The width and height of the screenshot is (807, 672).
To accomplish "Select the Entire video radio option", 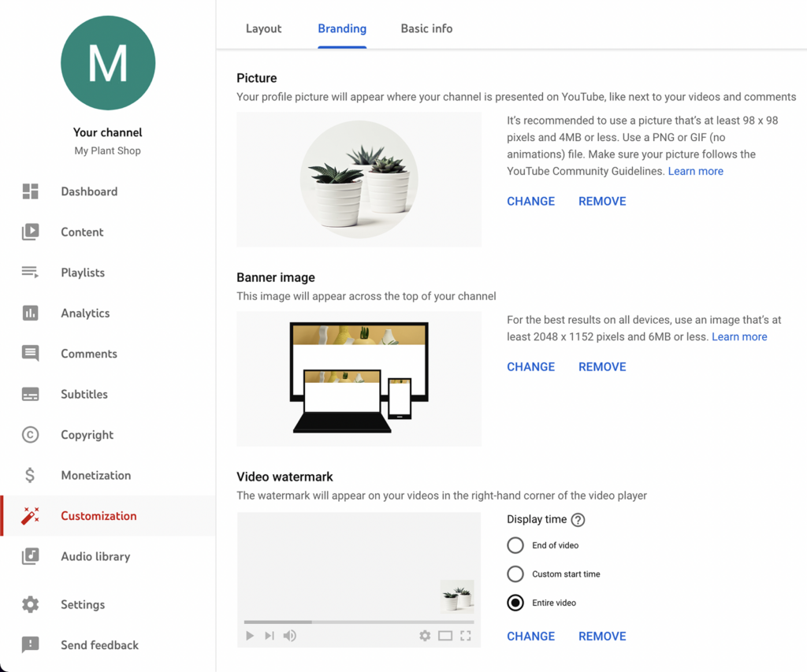I will tap(515, 603).
